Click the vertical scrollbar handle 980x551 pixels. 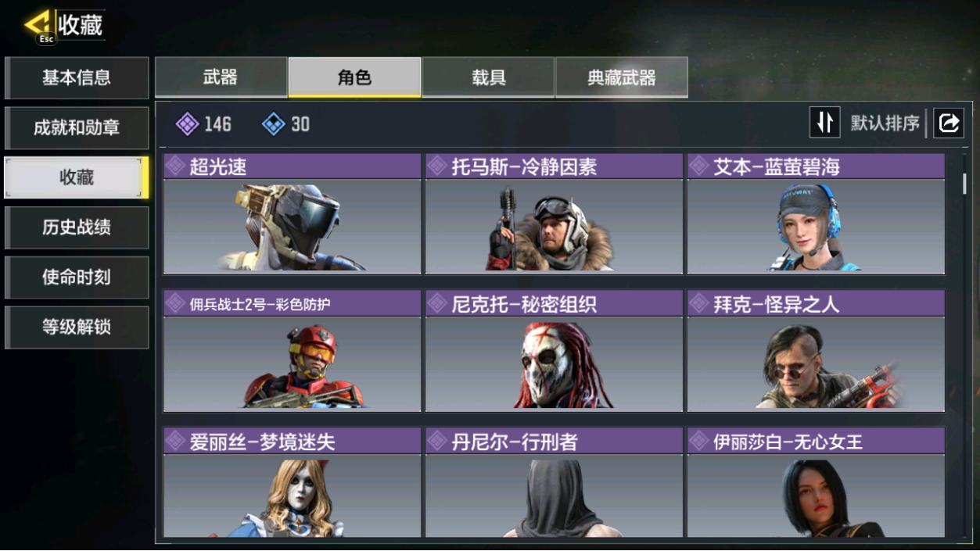pyautogui.click(x=964, y=184)
